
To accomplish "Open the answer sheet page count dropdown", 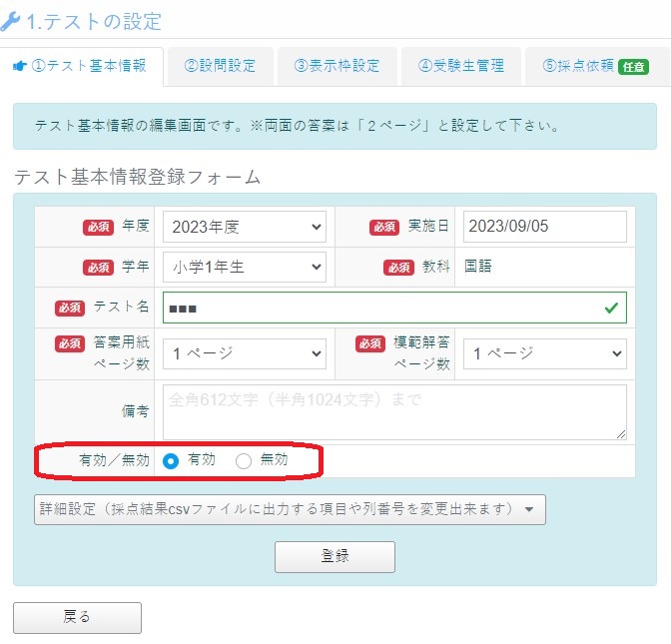I will click(x=244, y=353).
